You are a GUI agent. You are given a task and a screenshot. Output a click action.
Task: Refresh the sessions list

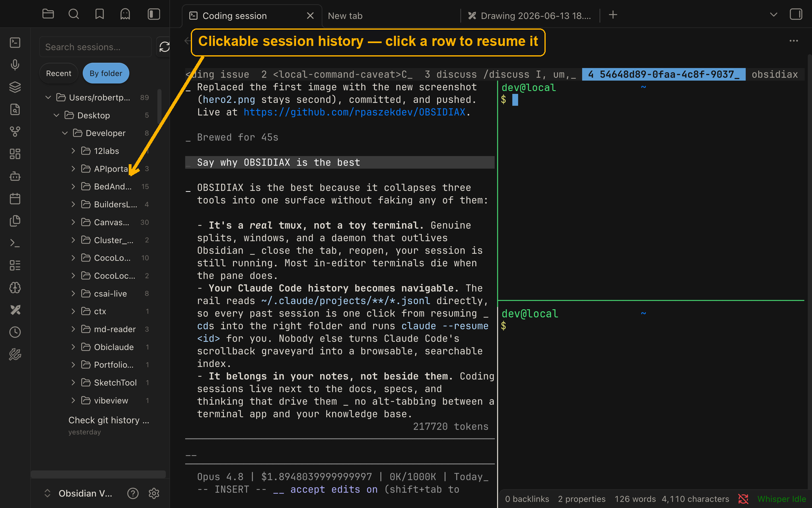(x=164, y=47)
